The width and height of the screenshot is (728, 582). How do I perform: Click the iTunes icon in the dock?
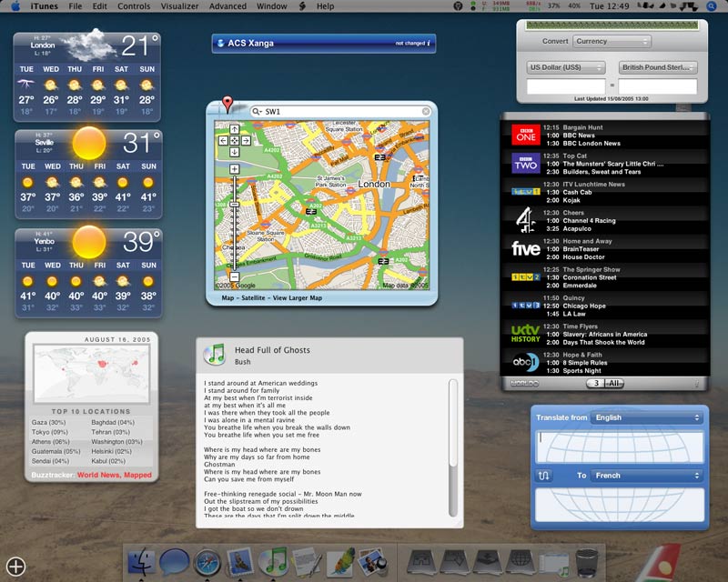point(273,563)
